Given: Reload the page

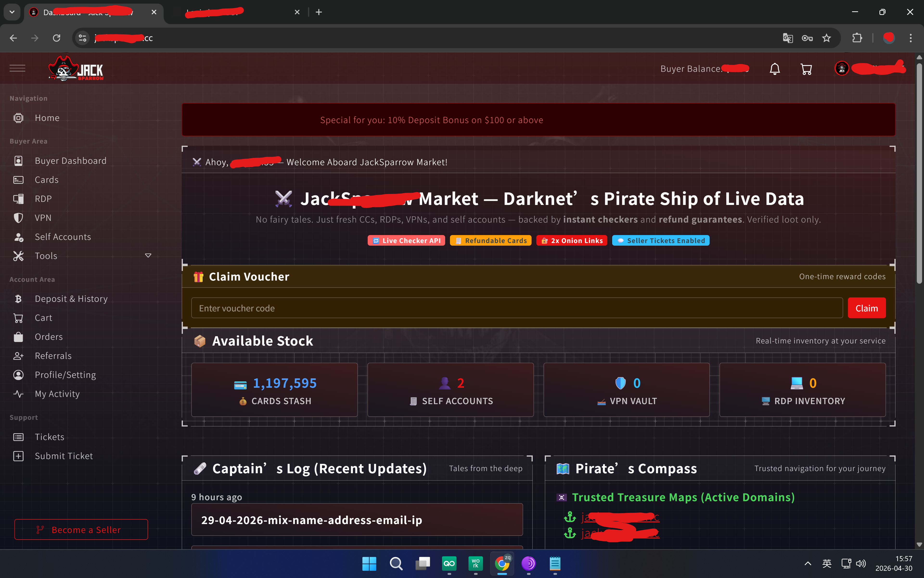Looking at the screenshot, I should 57,38.
